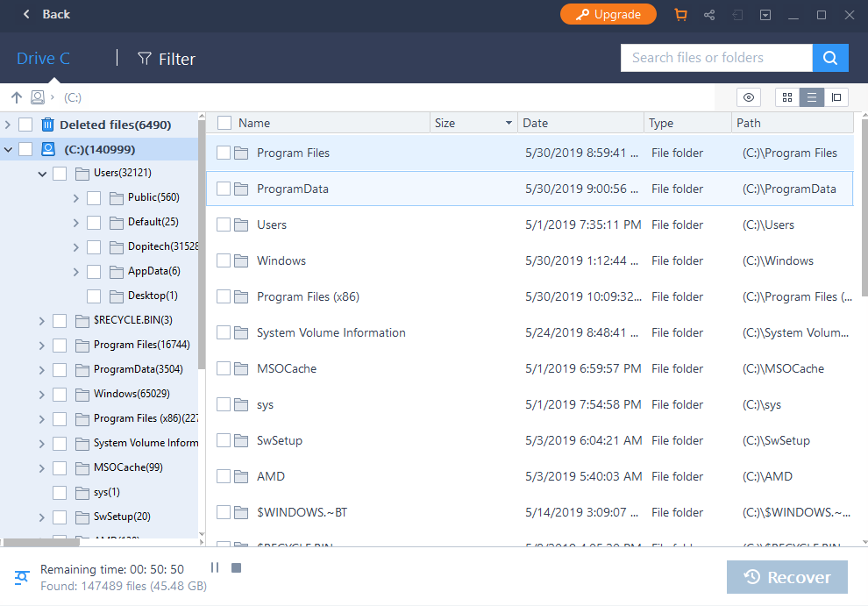Open the Size column sort dropdown

point(509,123)
